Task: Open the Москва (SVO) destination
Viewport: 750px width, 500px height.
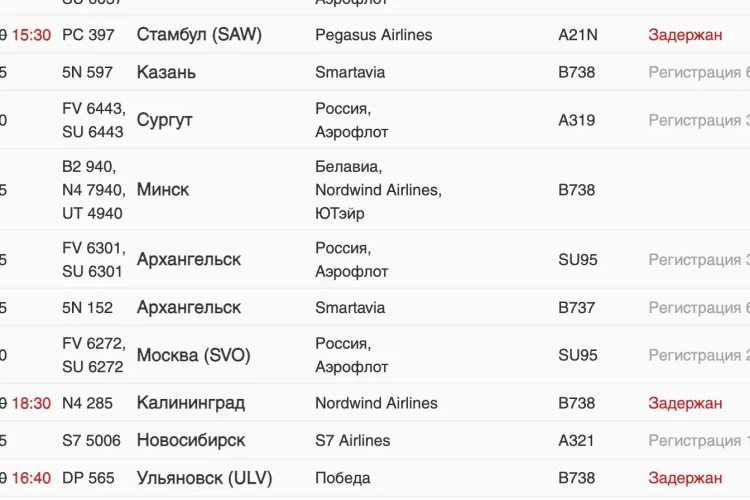Action: [x=193, y=355]
